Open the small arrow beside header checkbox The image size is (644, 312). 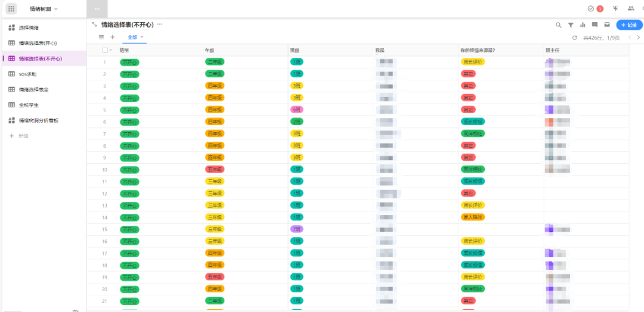tap(110, 51)
